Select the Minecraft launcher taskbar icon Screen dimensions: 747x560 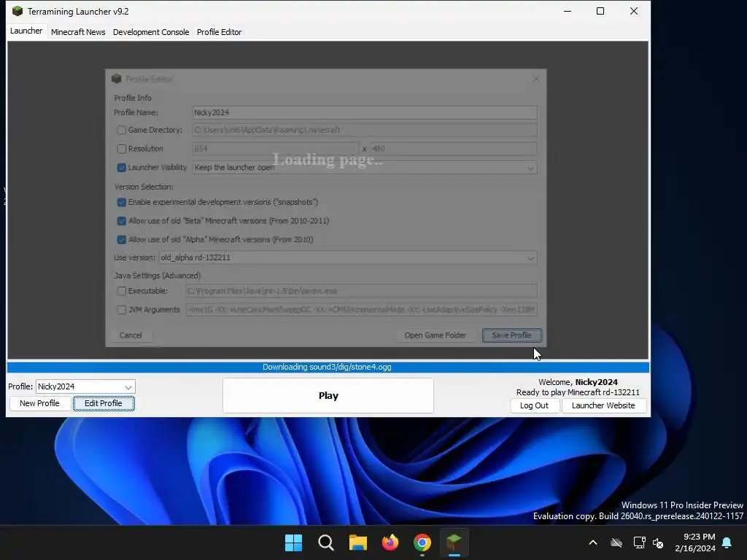coord(454,542)
